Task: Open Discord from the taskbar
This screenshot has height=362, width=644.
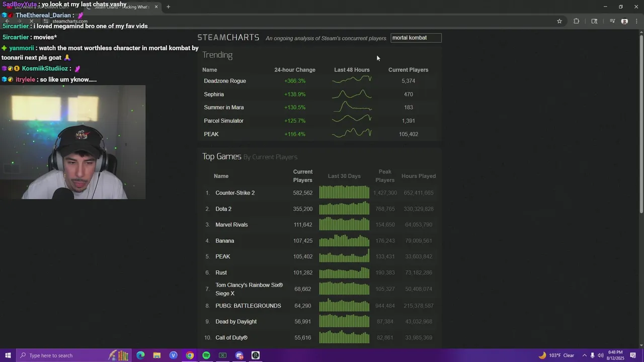Action: 239,355
